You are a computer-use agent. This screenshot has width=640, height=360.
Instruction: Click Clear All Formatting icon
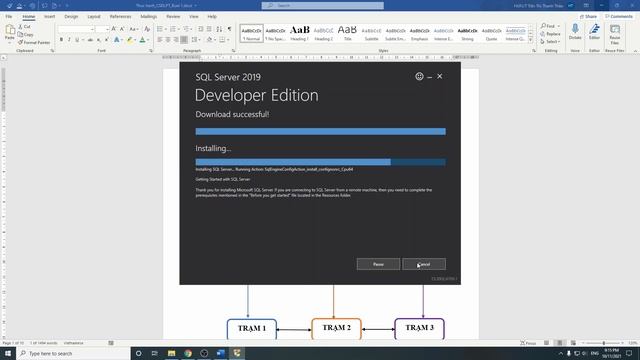pos(147,29)
